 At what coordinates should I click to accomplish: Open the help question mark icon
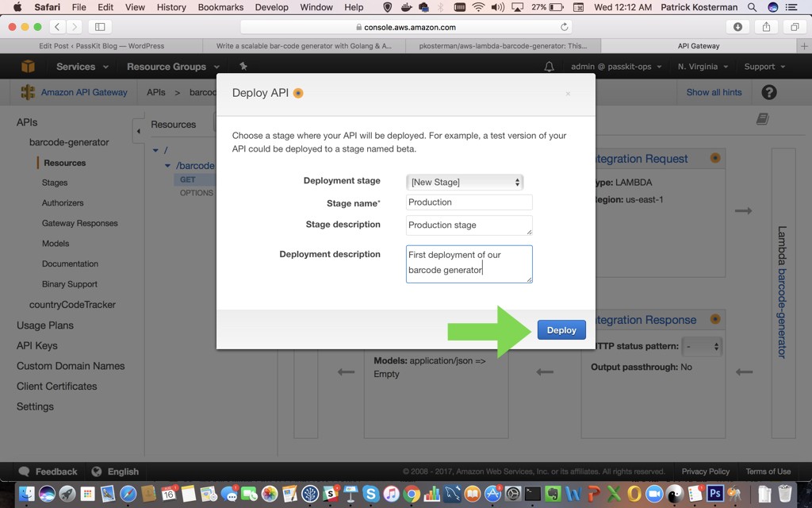pos(769,92)
